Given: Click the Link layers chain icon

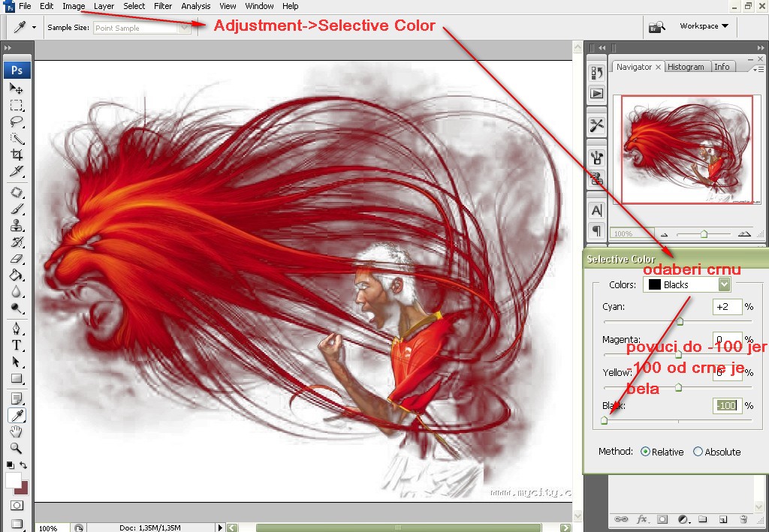Looking at the screenshot, I should [x=621, y=518].
